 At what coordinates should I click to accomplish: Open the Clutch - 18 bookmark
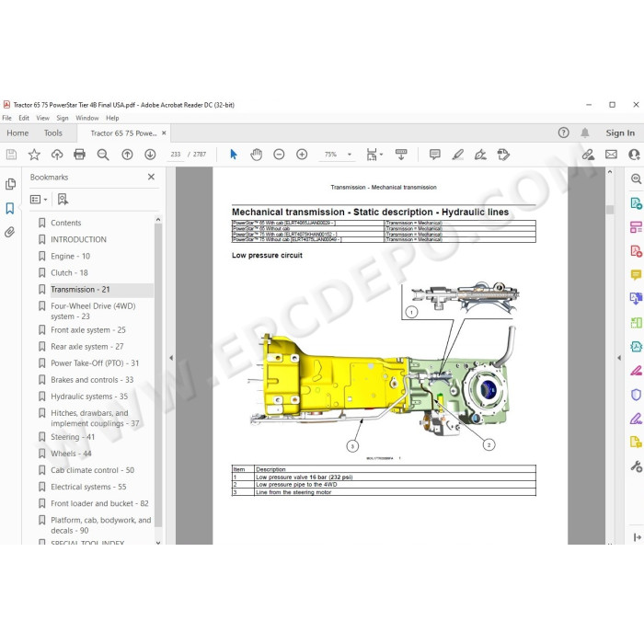pos(69,272)
